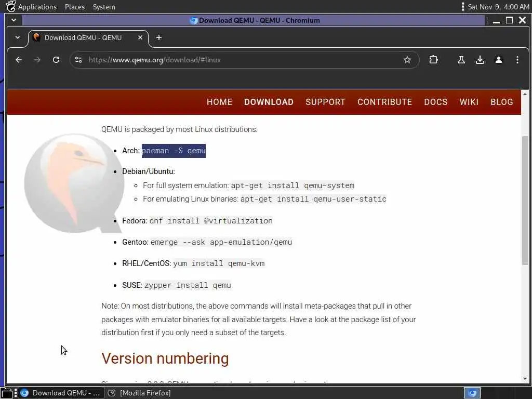This screenshot has height=399, width=532.
Task: Click the GNOME foot logo icon
Action: [x=10, y=6]
